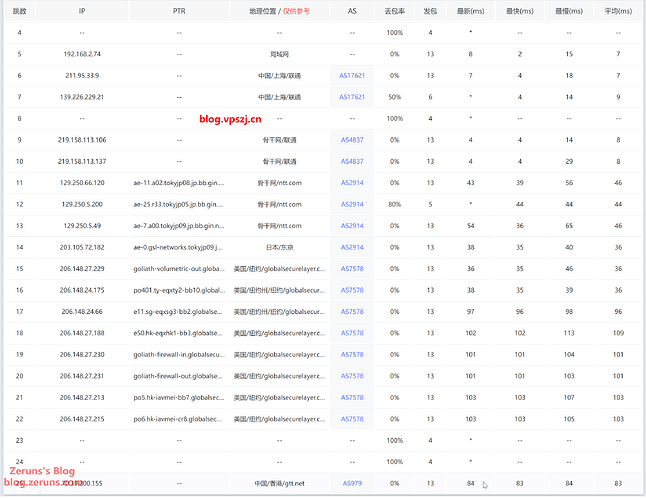The image size is (646, 499).
Task: Click the AS4837 link for 219.158.113.106
Action: click(x=352, y=140)
